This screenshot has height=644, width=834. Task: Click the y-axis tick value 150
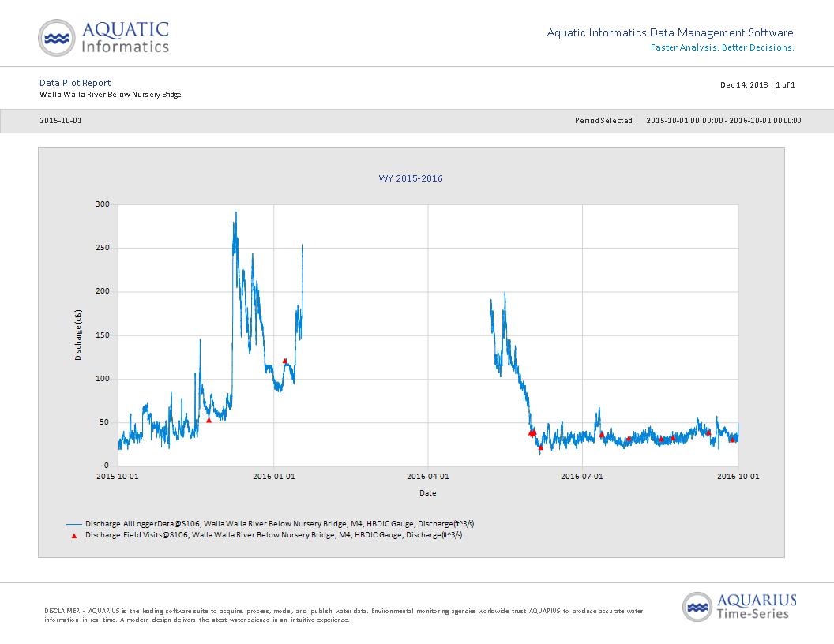pos(103,335)
